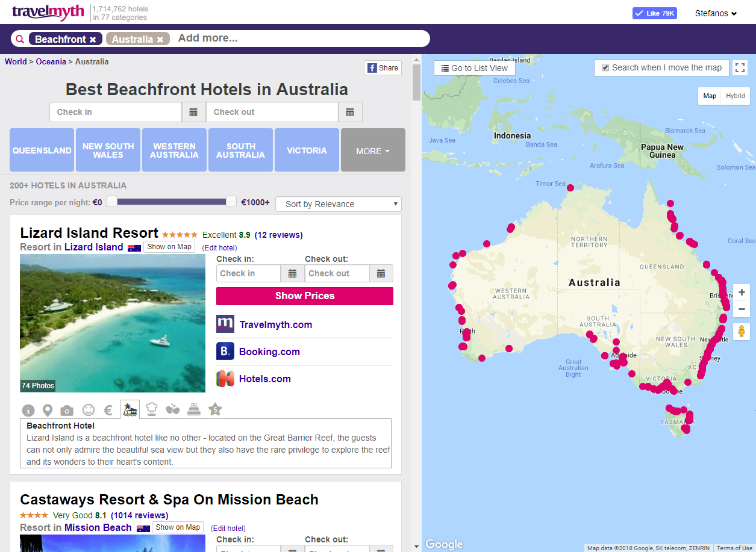Select the South Australia region tab

click(240, 150)
